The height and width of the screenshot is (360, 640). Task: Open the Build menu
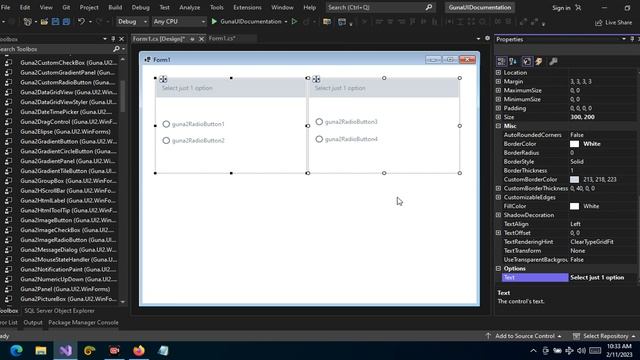(115, 7)
